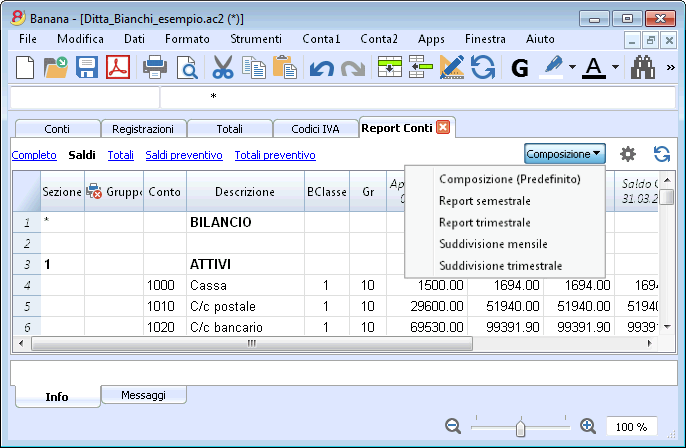The height and width of the screenshot is (448, 686).
Task: Open print preview magnifier page icon
Action: click(187, 68)
